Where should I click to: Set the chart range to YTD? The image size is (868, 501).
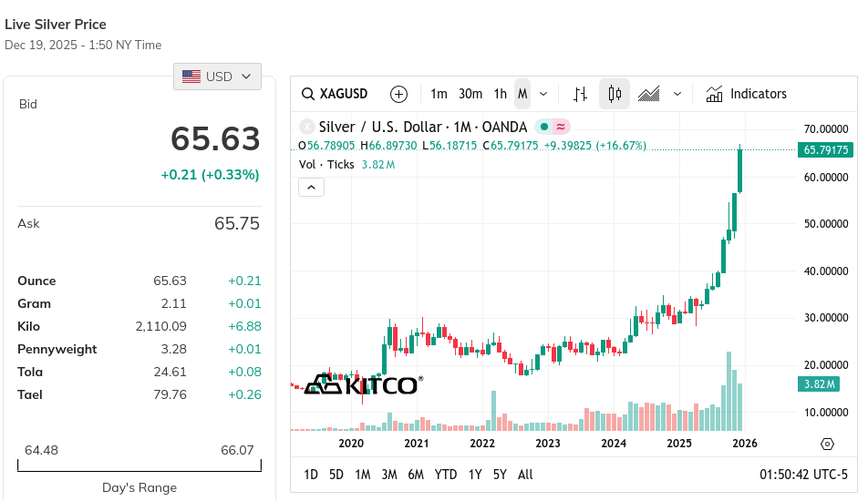pos(446,475)
